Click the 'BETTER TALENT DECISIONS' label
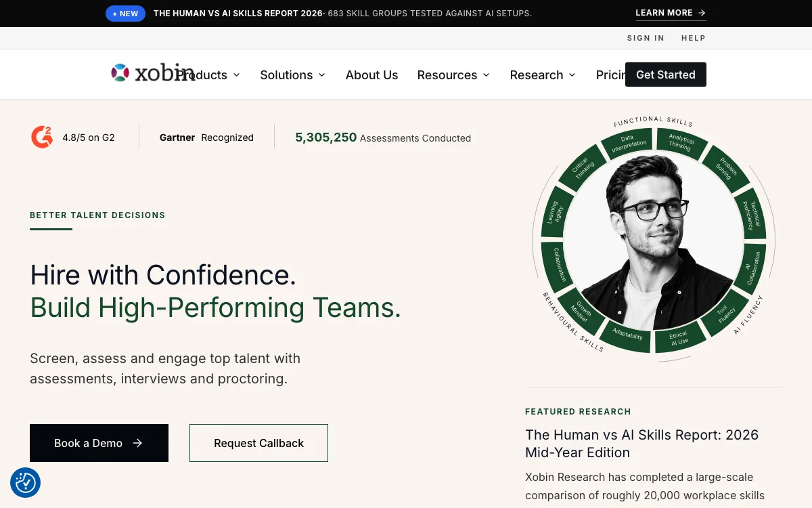 (x=97, y=215)
